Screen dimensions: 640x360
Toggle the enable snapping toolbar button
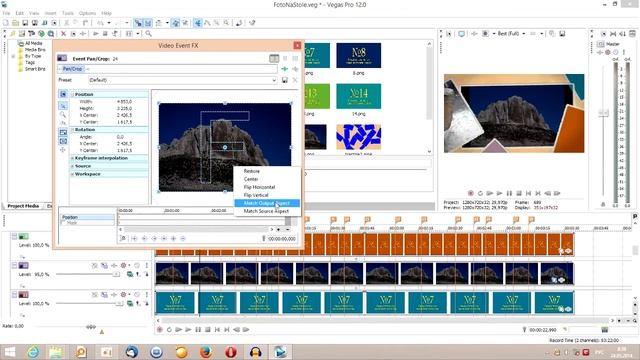138,23
